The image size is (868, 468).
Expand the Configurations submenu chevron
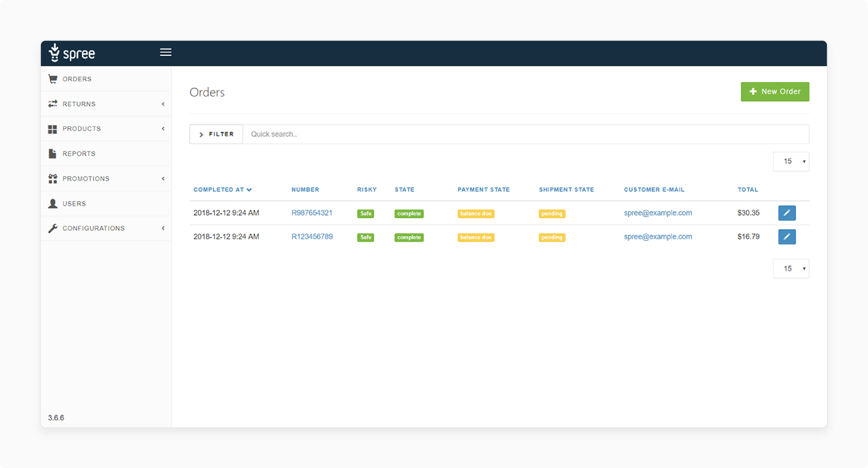pos(163,228)
